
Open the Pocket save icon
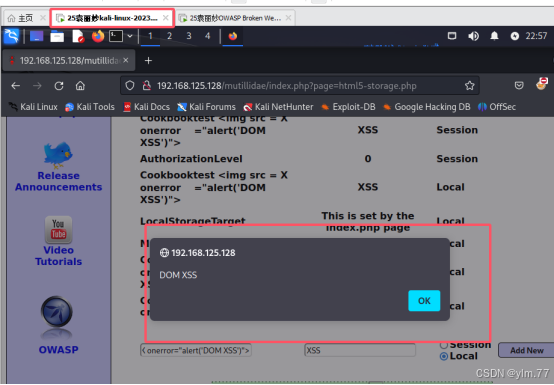[x=519, y=85]
